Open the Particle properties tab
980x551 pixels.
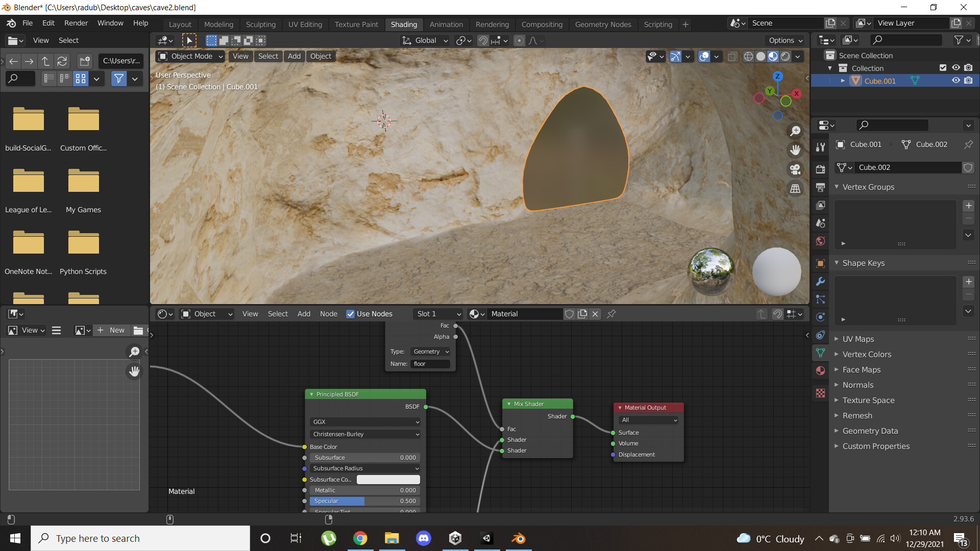820,299
